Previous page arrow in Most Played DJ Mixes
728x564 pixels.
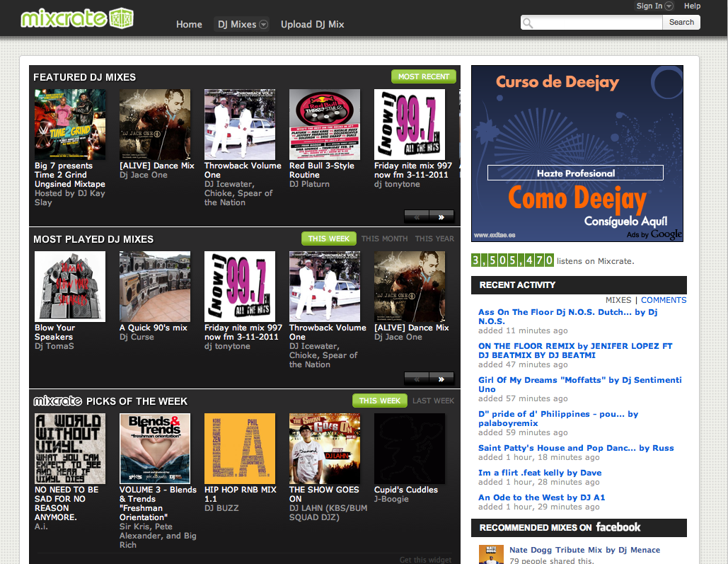417,379
